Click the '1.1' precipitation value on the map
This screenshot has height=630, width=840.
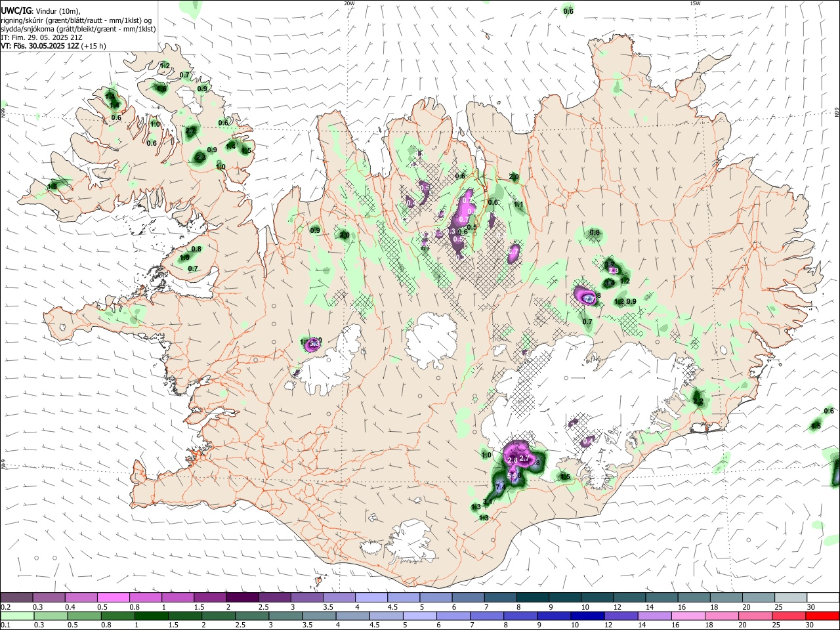tap(518, 205)
